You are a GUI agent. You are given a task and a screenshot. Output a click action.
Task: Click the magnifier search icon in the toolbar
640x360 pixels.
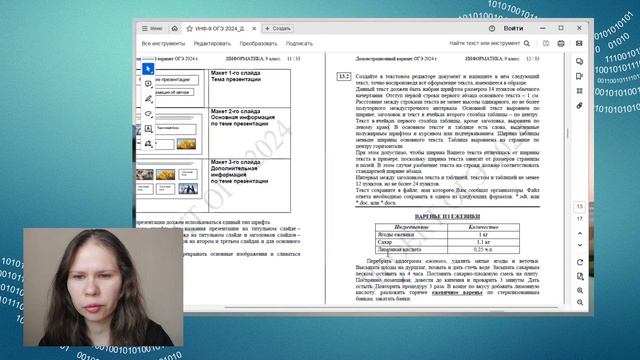coord(527,43)
